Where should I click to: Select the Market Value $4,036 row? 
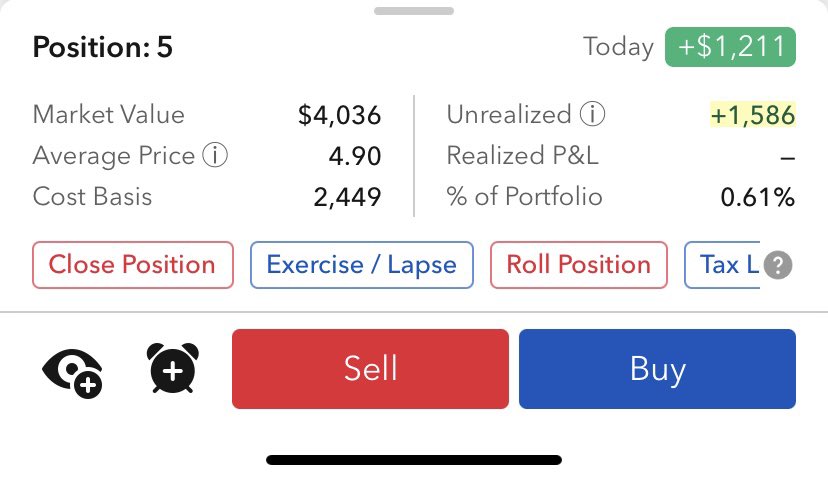206,115
